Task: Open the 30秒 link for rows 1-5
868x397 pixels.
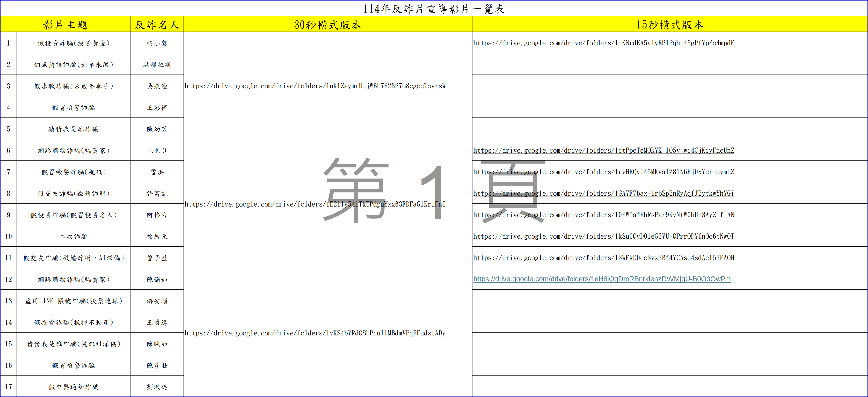Action: 315,86
